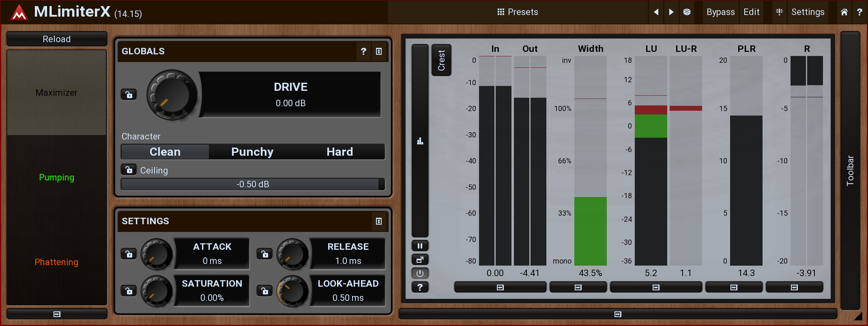
Task: Pop out meters into separate window
Action: tap(420, 260)
